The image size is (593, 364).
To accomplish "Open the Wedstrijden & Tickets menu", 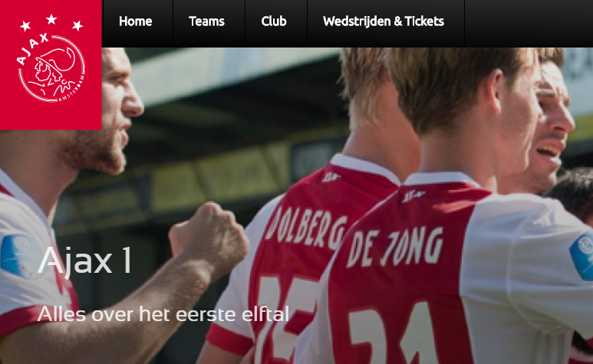I will point(384,21).
